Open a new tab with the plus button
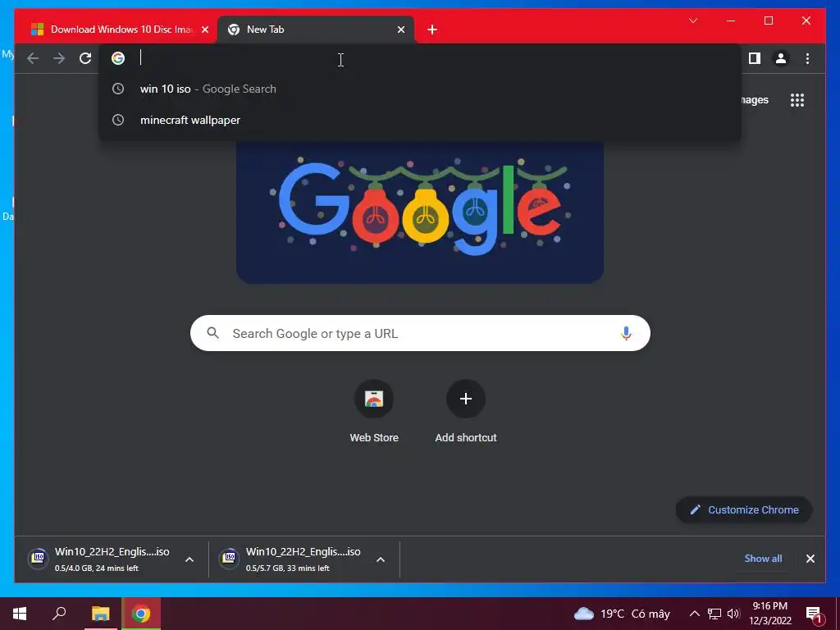Viewport: 840px width, 630px height. tap(432, 30)
